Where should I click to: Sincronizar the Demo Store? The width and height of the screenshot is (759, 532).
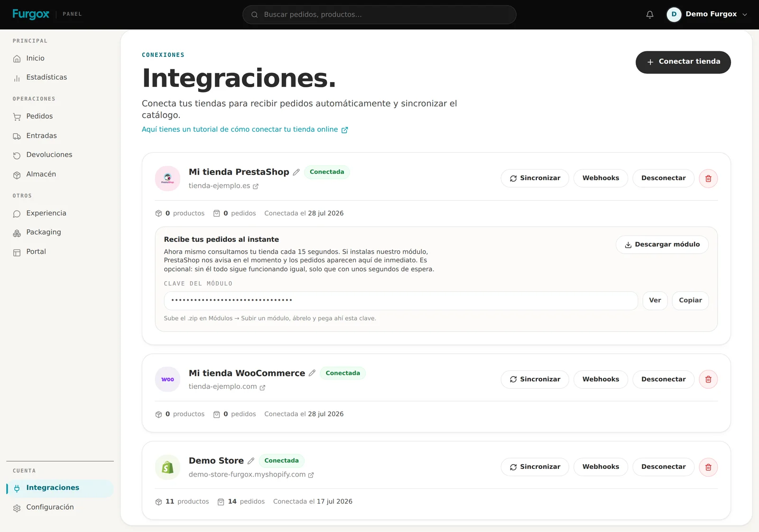click(535, 467)
